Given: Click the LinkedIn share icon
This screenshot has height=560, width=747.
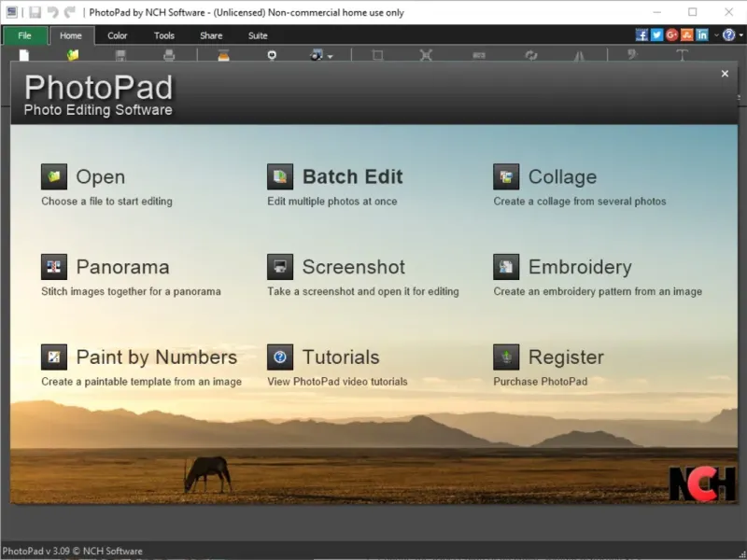Looking at the screenshot, I should pyautogui.click(x=701, y=35).
